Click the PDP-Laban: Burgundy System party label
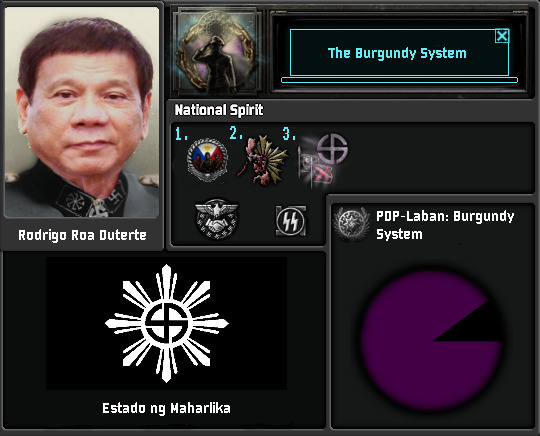540x436 pixels. [445, 225]
